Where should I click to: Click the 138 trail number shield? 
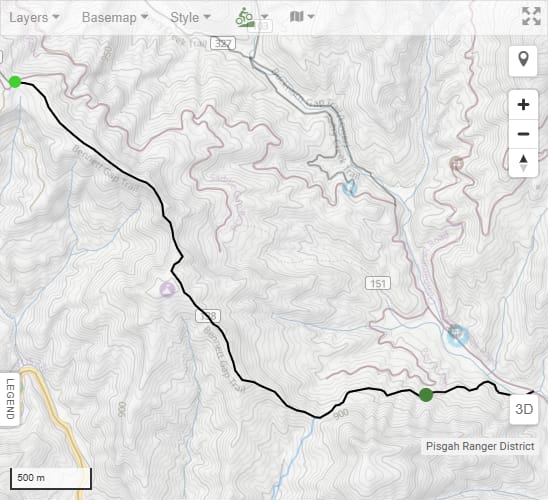click(208, 316)
